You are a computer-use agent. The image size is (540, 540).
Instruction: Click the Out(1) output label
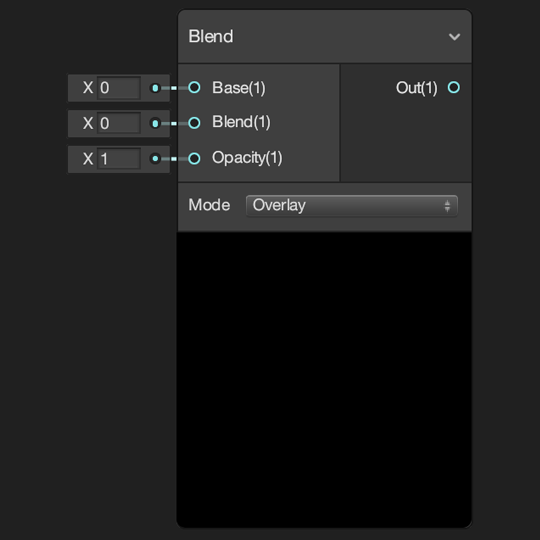click(416, 88)
